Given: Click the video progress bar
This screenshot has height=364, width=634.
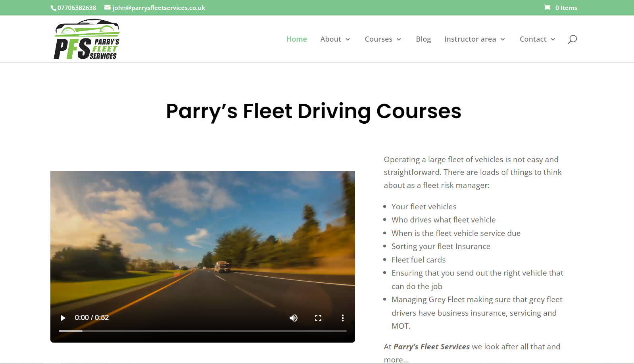Looking at the screenshot, I should [203, 331].
